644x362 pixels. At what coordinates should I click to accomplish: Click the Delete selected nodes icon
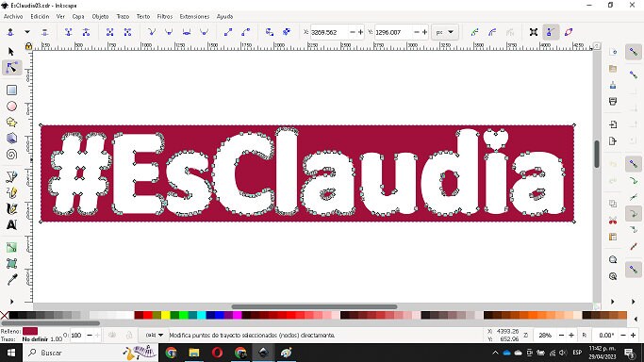point(44,32)
